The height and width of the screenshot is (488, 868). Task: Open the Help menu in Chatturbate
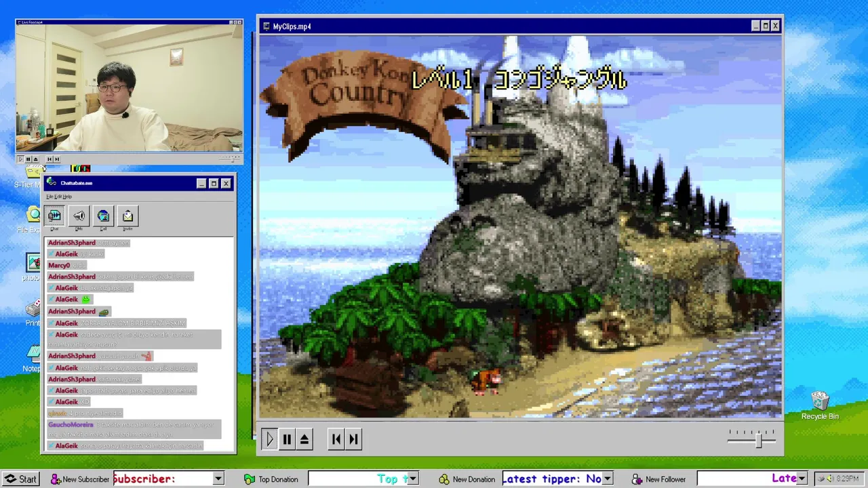(x=66, y=197)
